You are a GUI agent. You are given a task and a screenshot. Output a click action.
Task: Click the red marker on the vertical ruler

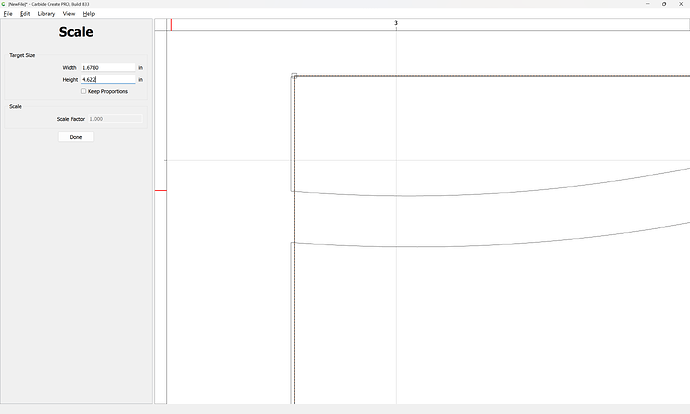[x=160, y=190]
